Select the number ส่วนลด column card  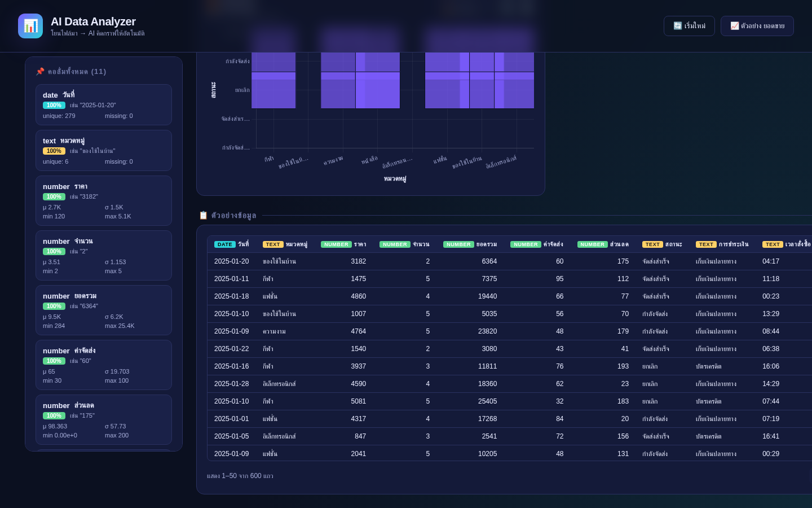[104, 419]
